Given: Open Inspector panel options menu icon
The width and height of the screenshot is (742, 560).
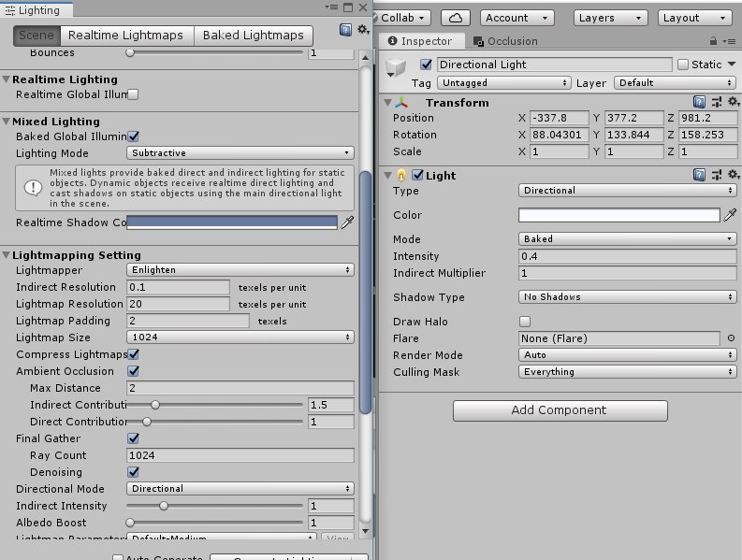Looking at the screenshot, I should point(729,41).
